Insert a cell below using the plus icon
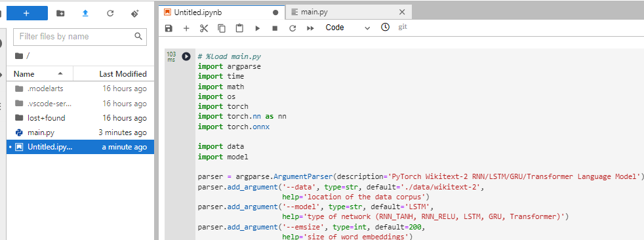Screen dimensions: 644x240 (186, 28)
